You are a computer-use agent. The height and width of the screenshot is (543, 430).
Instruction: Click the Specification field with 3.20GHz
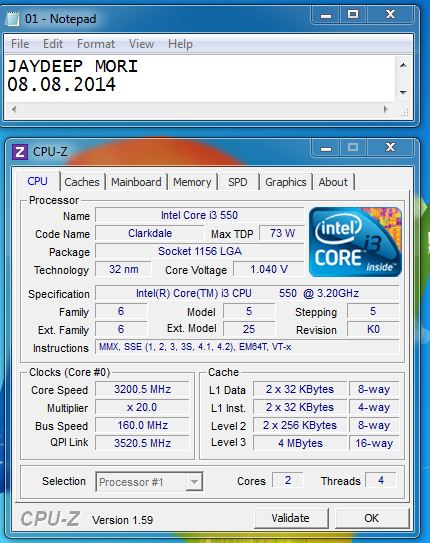247,293
